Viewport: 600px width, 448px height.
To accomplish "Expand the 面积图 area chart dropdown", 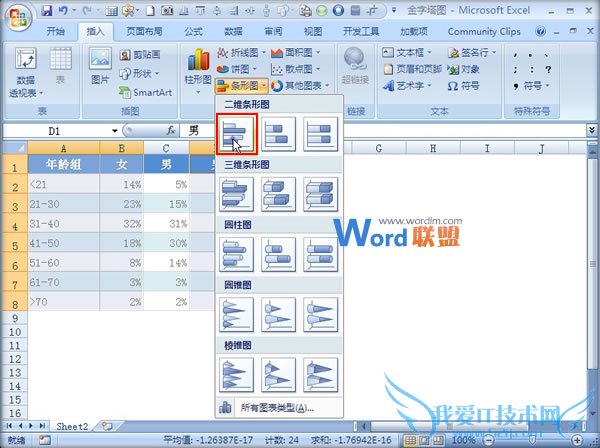I will (295, 52).
